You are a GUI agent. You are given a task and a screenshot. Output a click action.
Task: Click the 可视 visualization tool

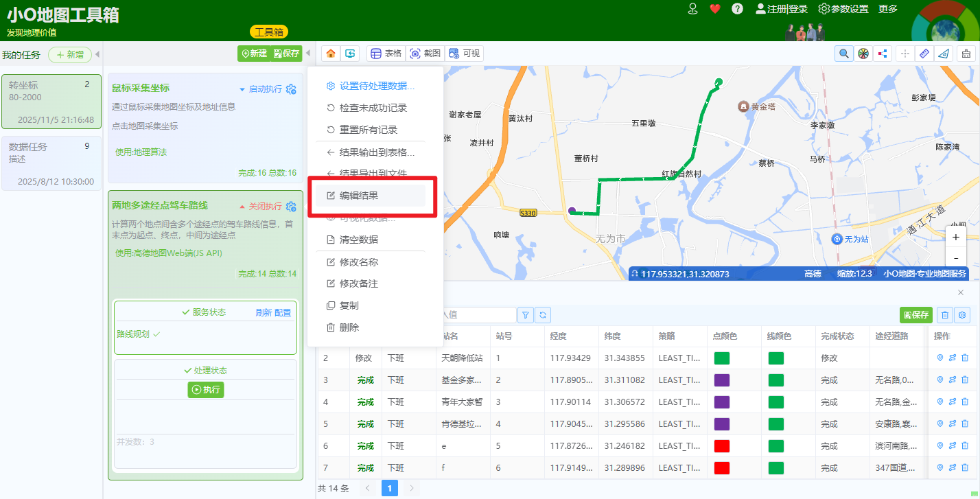pos(465,54)
